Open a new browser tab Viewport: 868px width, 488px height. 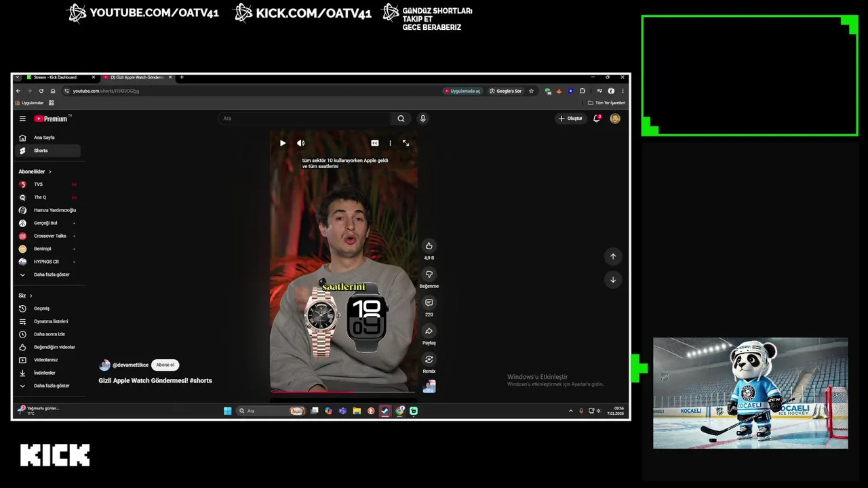pos(182,77)
